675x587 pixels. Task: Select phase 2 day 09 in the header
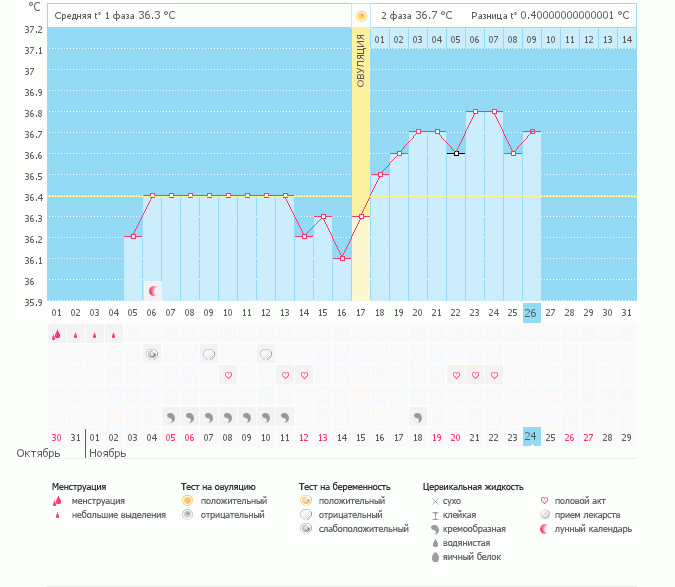[x=532, y=39]
